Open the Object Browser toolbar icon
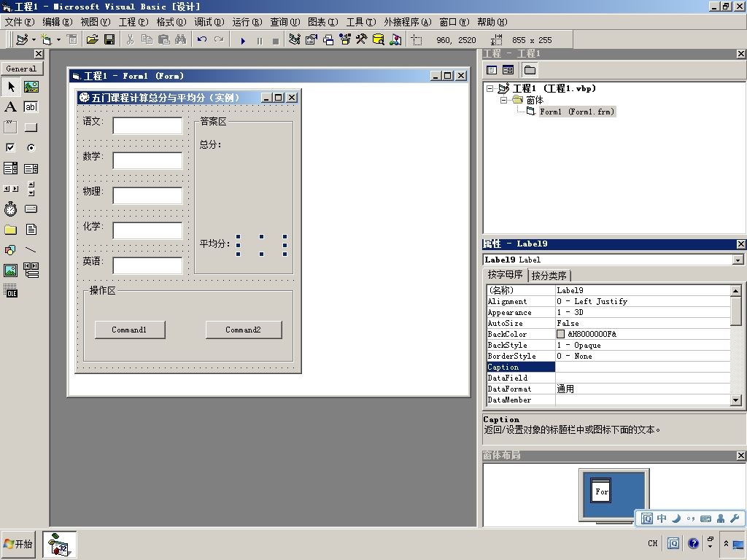747x560 pixels. click(x=345, y=39)
